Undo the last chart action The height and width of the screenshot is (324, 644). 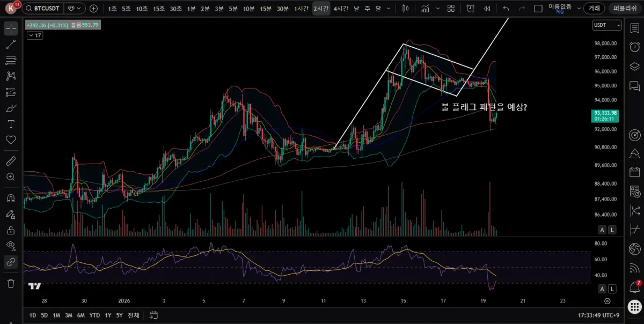[506, 8]
